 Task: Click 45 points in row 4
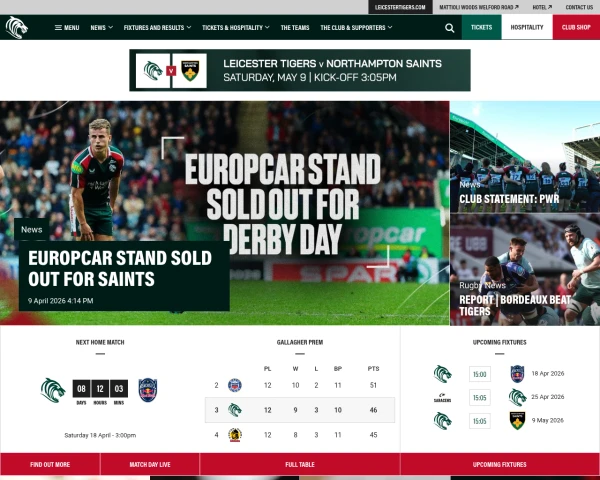(x=373, y=435)
